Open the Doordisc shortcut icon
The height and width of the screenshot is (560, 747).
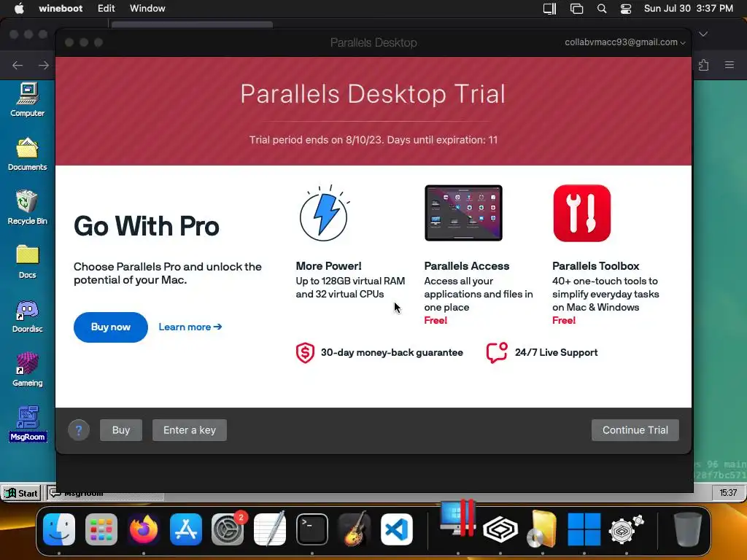click(27, 316)
